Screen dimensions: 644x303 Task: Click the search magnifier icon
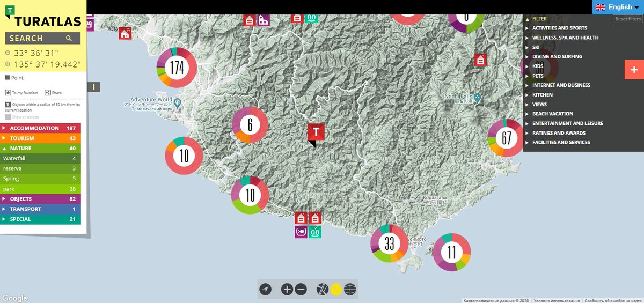(69, 38)
